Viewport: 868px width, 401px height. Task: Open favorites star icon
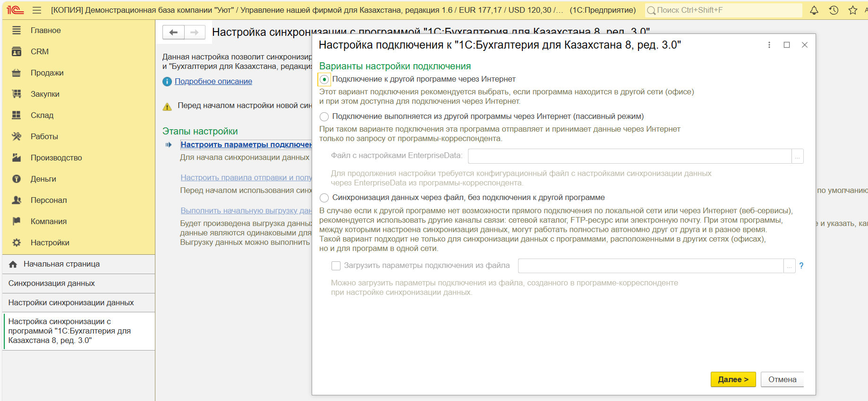[853, 10]
